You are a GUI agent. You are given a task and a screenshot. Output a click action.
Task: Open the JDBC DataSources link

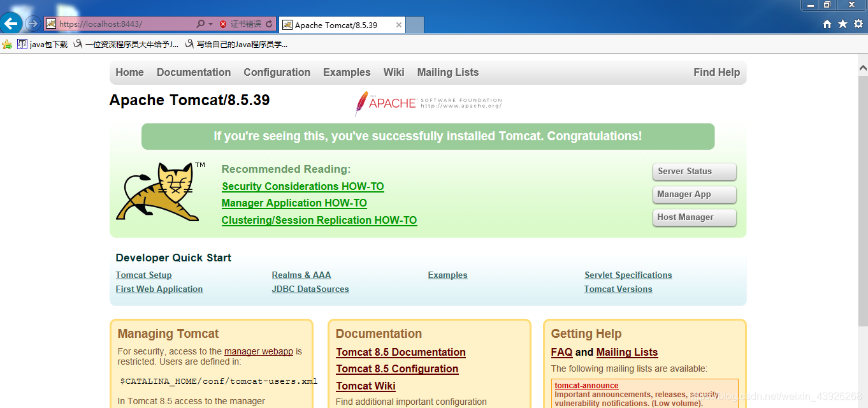(310, 289)
